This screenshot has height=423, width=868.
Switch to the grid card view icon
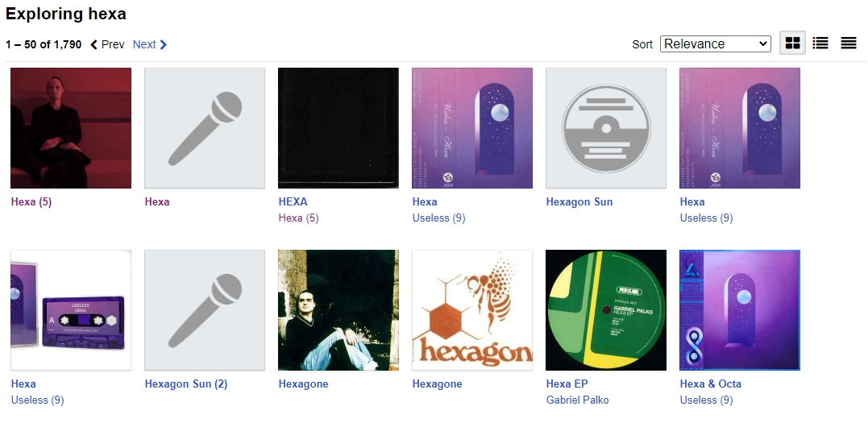point(793,44)
